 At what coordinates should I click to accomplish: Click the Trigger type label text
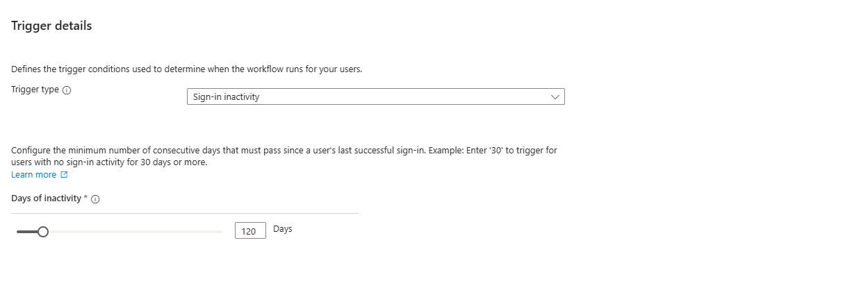pyautogui.click(x=35, y=90)
